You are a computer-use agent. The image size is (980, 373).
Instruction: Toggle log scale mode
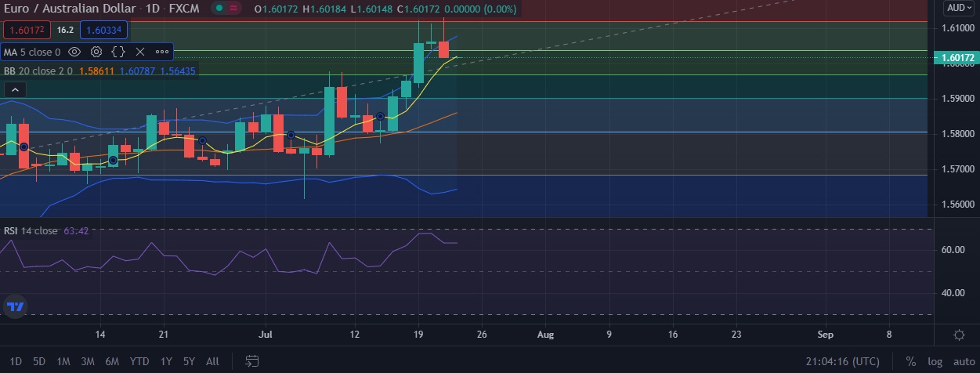935,361
